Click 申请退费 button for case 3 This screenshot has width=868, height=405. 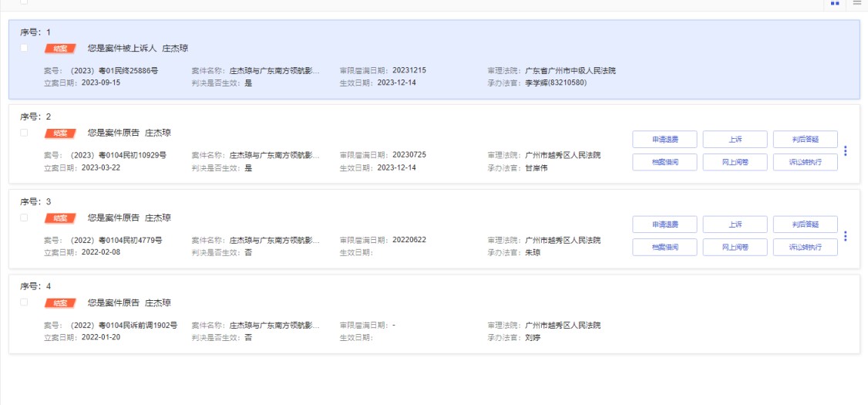click(664, 224)
